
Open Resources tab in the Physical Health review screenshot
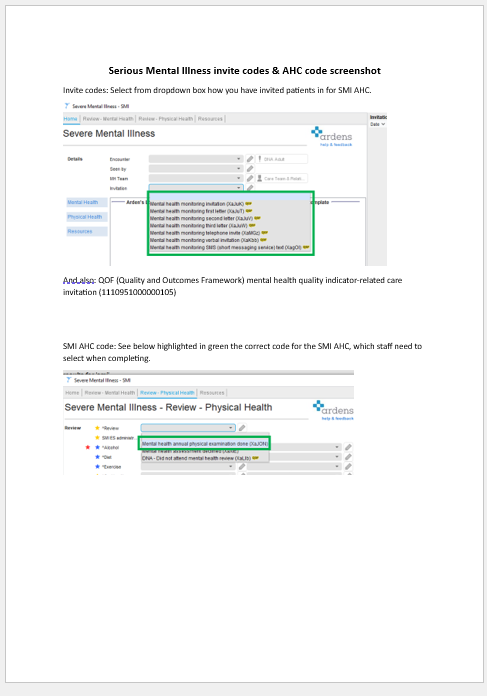(x=212, y=393)
